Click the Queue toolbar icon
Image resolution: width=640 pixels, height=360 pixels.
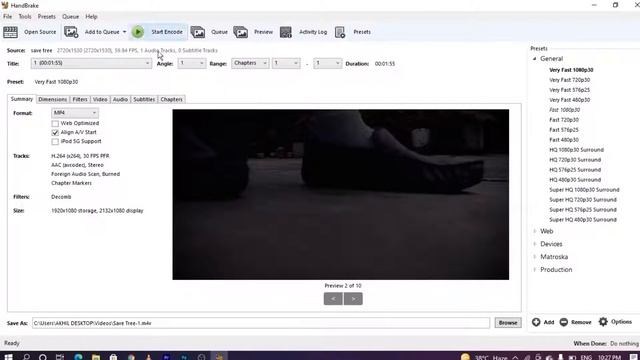[198, 32]
